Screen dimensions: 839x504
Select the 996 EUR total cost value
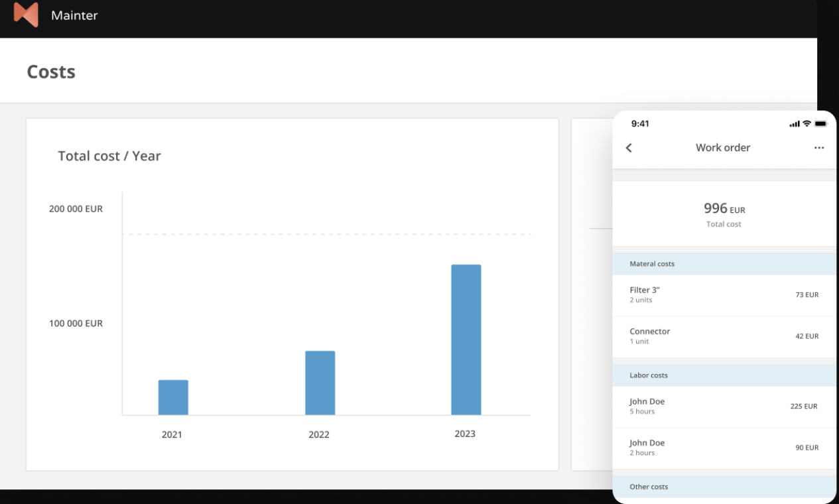coord(724,208)
